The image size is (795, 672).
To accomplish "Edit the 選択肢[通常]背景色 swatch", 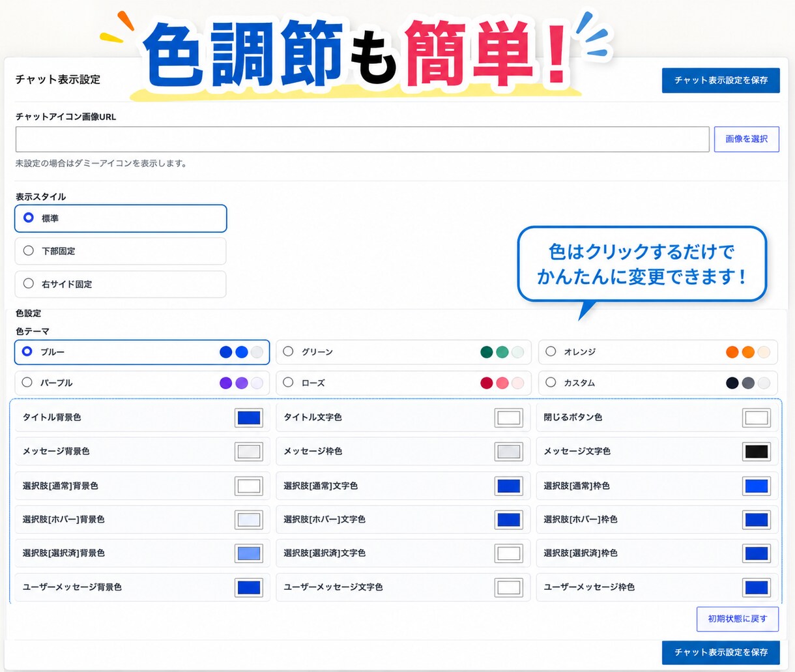I will (x=249, y=486).
